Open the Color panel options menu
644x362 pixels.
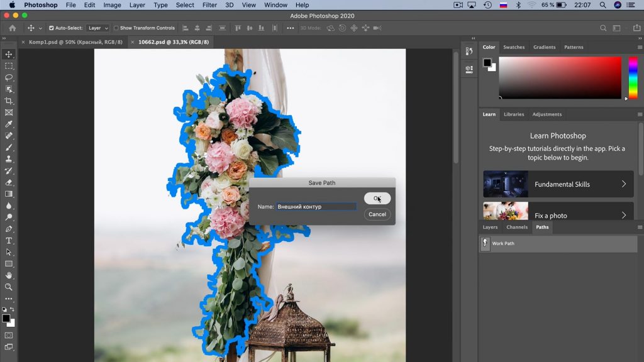[x=640, y=47]
